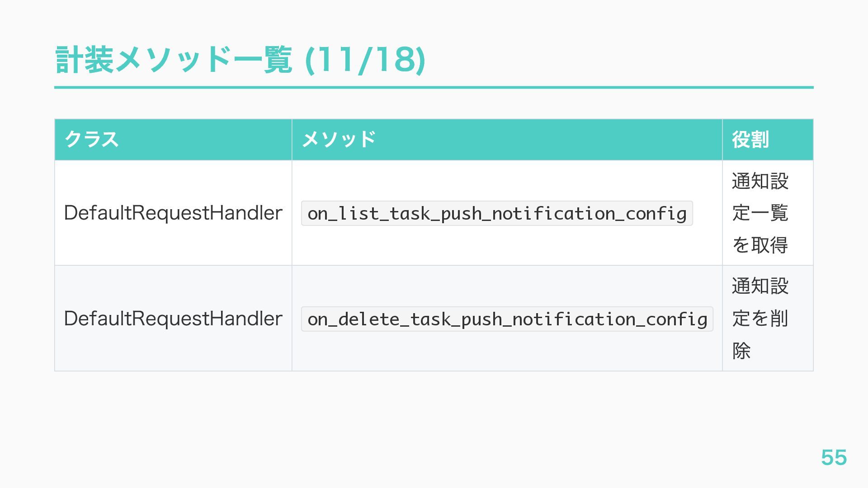Click the teal divider line under the title
This screenshot has width=868, height=488.
[434, 87]
